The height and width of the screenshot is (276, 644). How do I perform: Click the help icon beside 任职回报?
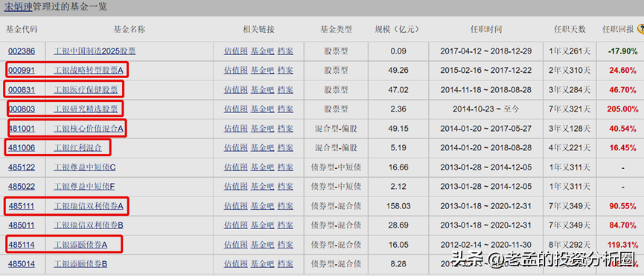[640, 29]
